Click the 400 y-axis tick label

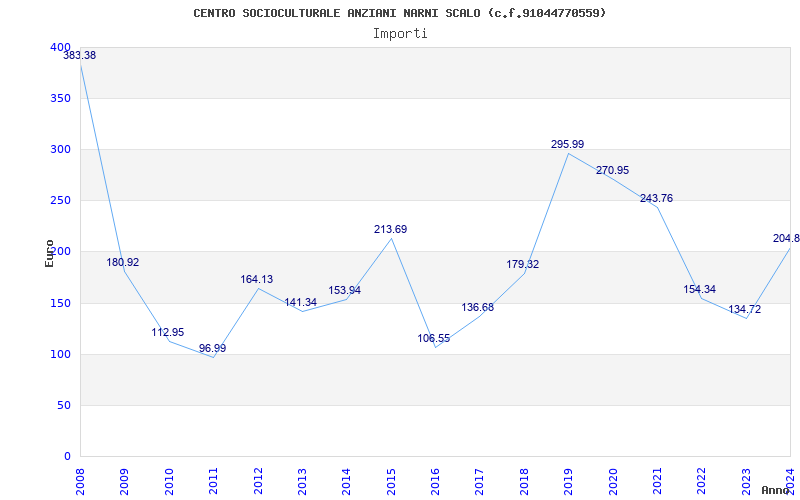[60, 47]
